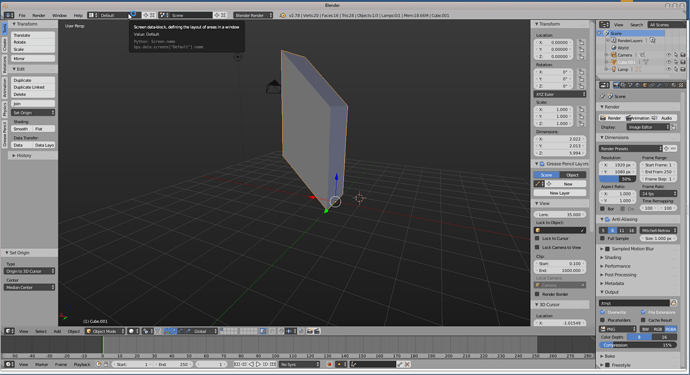Image resolution: width=690 pixels, height=375 pixels.
Task: Click the Lamp object icon in outliner
Action: click(613, 70)
